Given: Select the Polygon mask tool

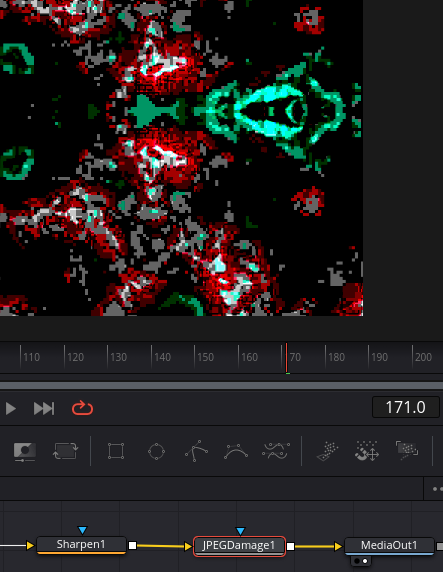Looking at the screenshot, I should (x=196, y=451).
